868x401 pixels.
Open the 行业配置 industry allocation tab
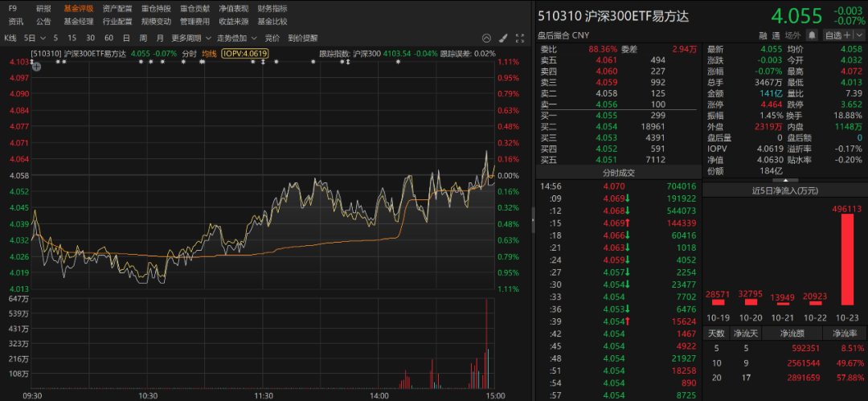pos(117,22)
